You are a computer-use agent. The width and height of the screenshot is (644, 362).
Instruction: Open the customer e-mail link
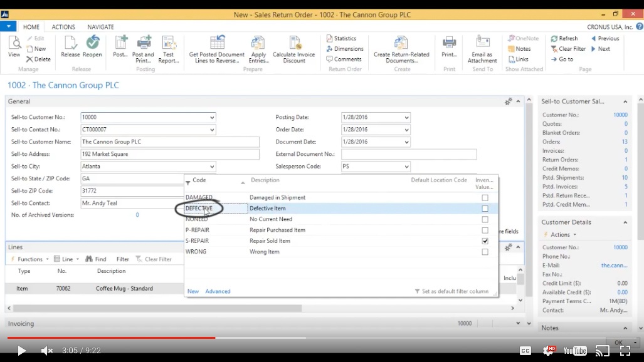[614, 265]
